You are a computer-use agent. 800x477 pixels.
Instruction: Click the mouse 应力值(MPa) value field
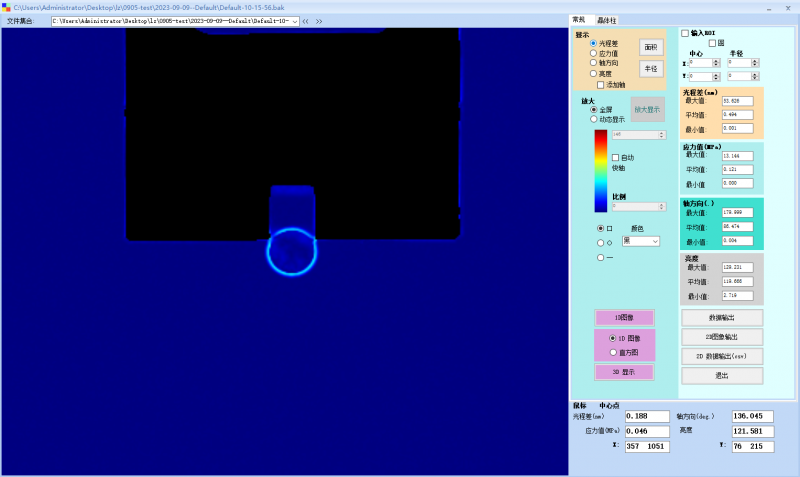pos(647,431)
